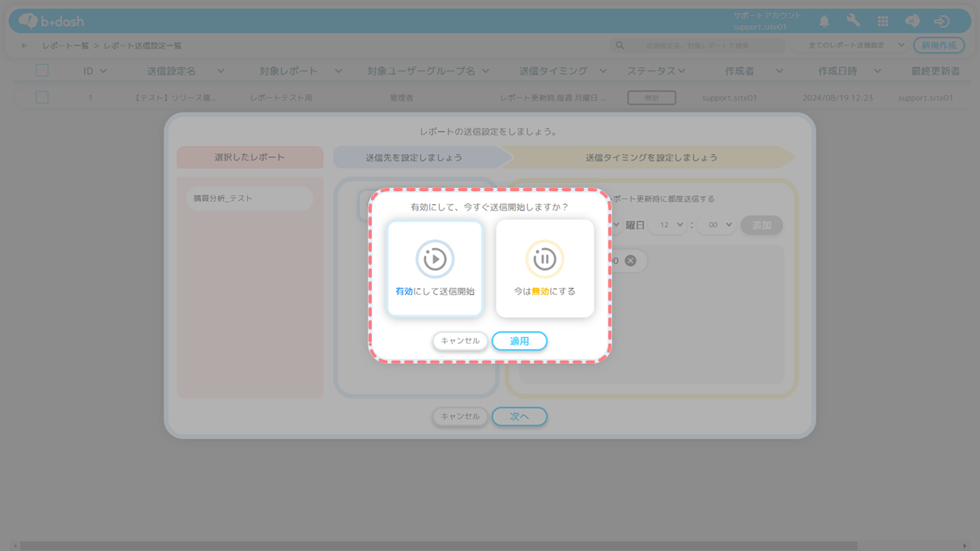Open the 送信設定名 column dropdown arrow
This screenshot has width=980, height=551.
[x=221, y=71]
